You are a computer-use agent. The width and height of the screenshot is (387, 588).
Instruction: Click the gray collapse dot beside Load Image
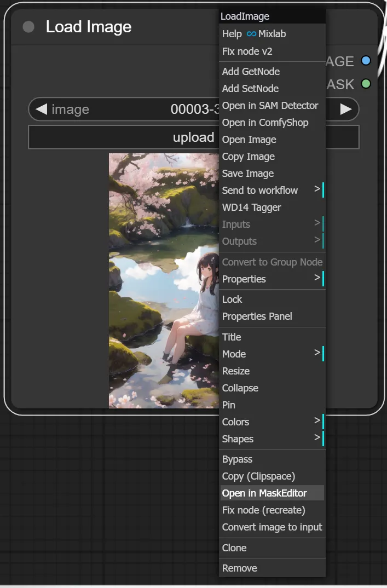coord(28,27)
